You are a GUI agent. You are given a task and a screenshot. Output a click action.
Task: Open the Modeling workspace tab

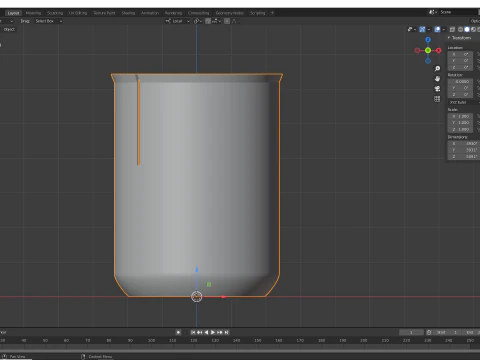33,13
